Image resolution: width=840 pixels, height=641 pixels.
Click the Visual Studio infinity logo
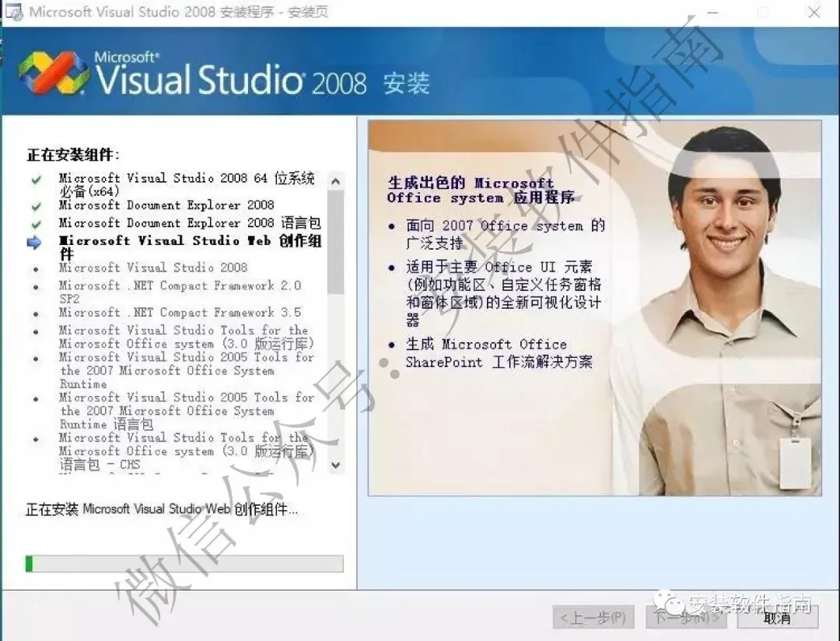tap(53, 72)
